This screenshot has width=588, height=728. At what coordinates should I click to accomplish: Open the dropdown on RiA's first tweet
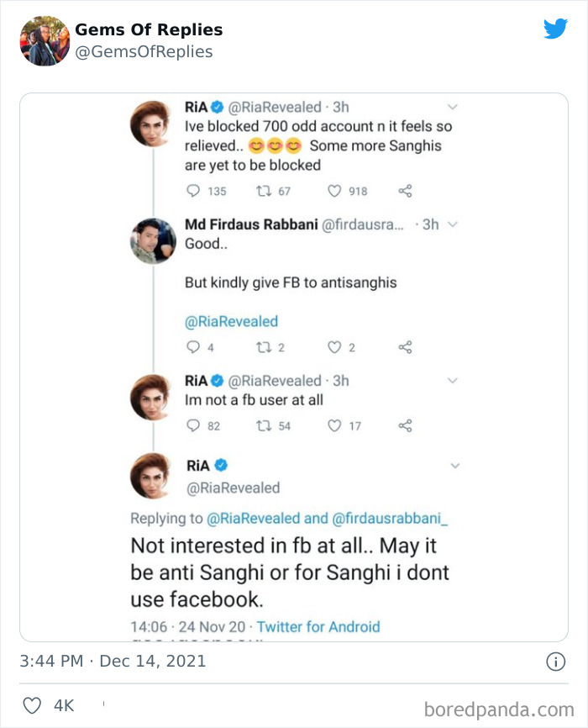(454, 106)
